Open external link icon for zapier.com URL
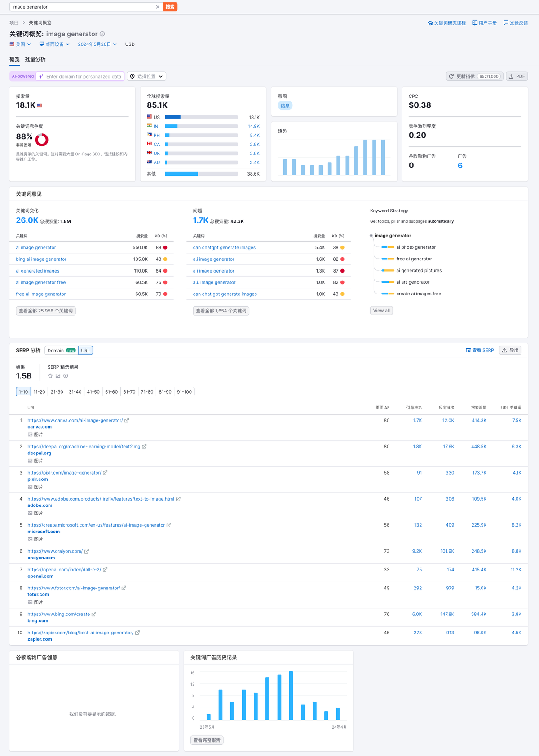This screenshot has width=539, height=756. point(137,633)
